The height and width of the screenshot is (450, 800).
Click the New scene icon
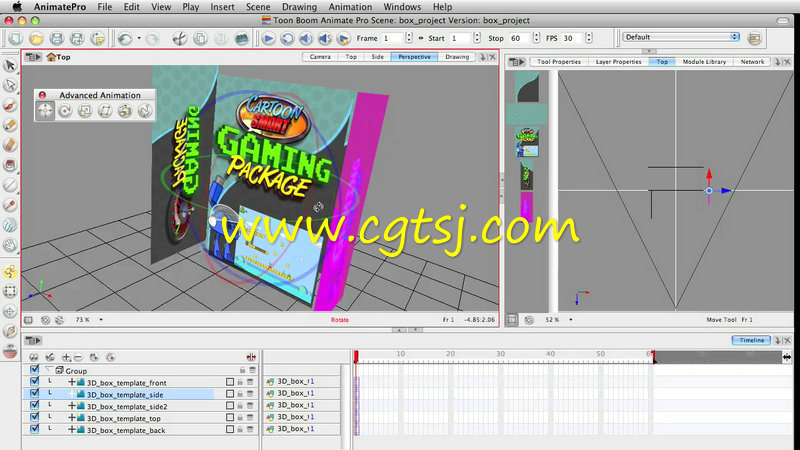[16, 38]
